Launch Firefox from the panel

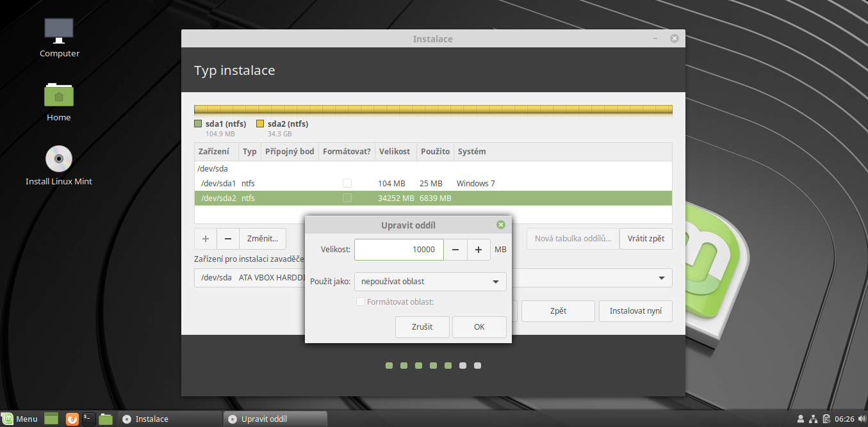[x=72, y=419]
